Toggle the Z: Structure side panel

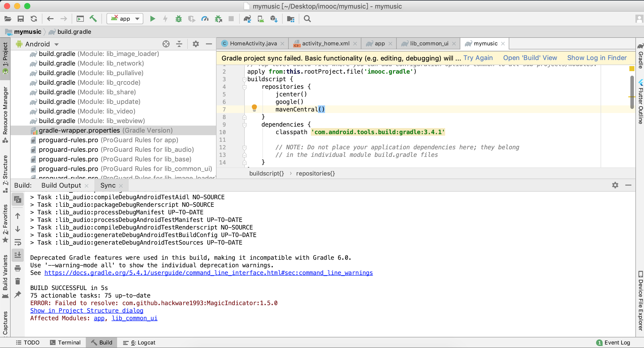coord(5,174)
